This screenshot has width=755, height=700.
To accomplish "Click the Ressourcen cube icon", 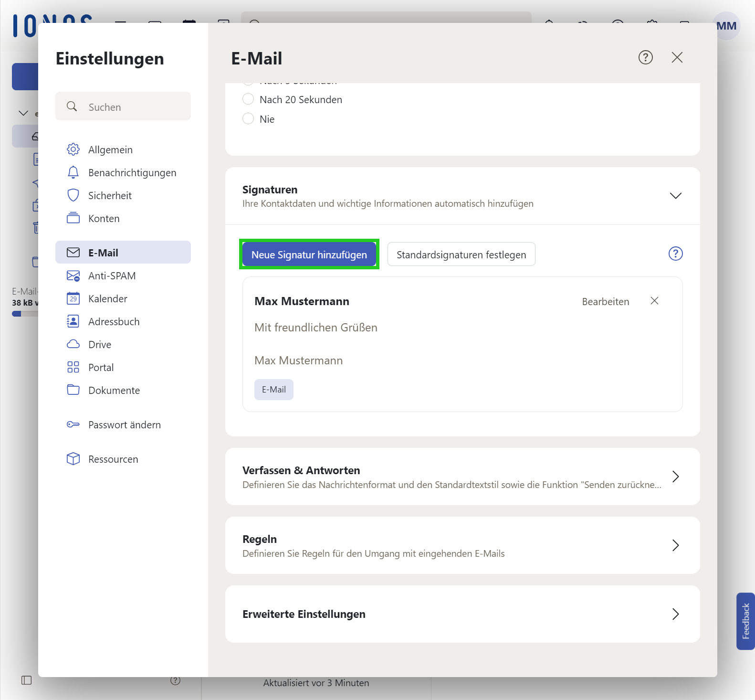I will coord(73,459).
